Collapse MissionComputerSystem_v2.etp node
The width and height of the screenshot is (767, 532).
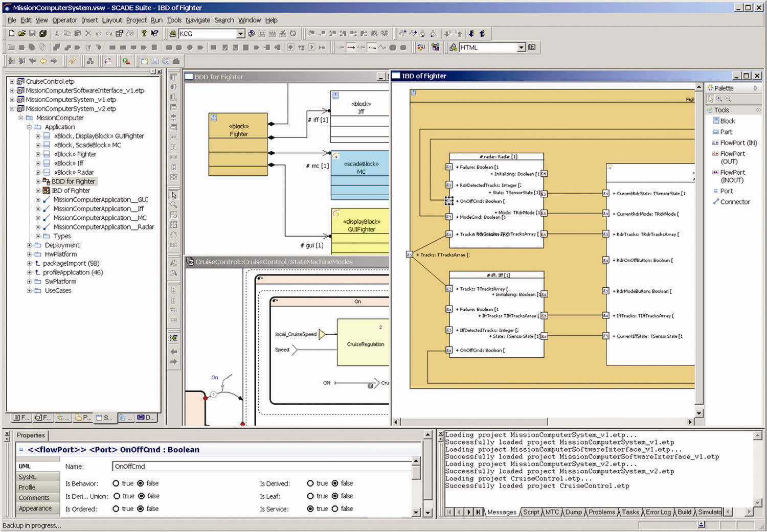(12, 109)
